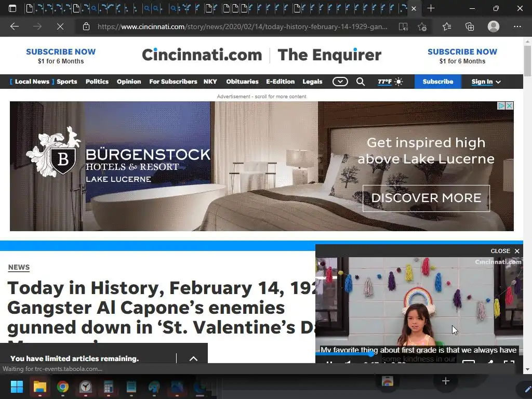The height and width of the screenshot is (399, 532).
Task: Click the URL address bar
Action: 242,26
